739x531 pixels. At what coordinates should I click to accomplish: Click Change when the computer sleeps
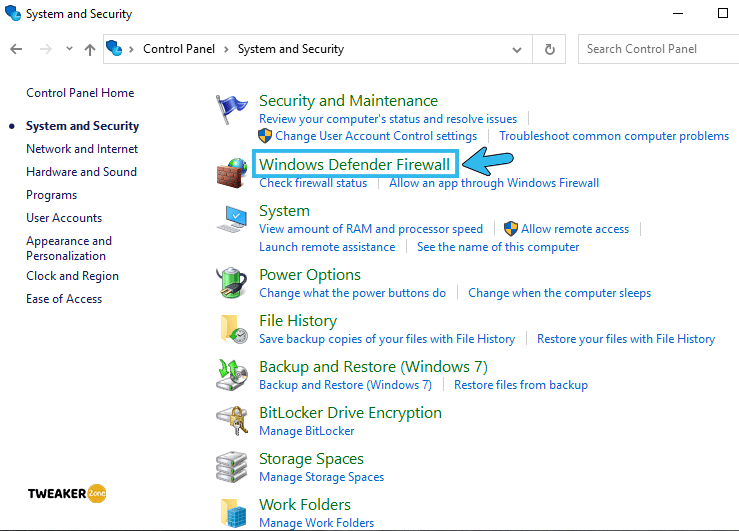click(x=559, y=293)
